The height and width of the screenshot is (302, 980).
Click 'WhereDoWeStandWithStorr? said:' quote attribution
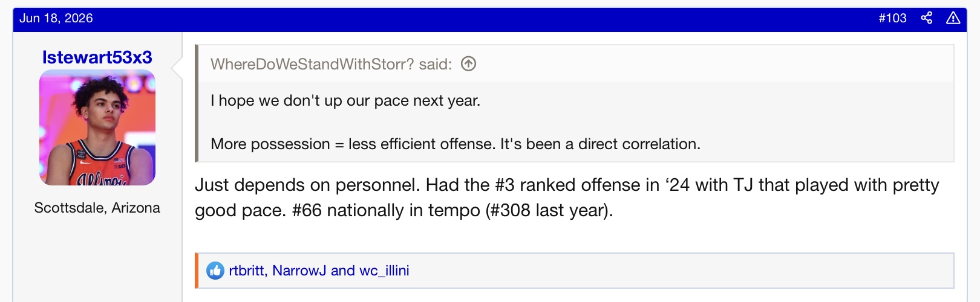(331, 64)
